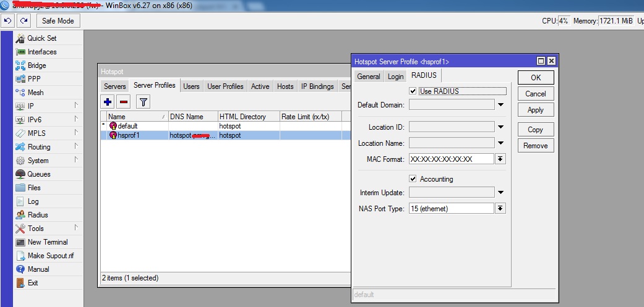Expand the Routing submenu arrow
Image resolution: width=644 pixels, height=307 pixels.
(x=76, y=146)
